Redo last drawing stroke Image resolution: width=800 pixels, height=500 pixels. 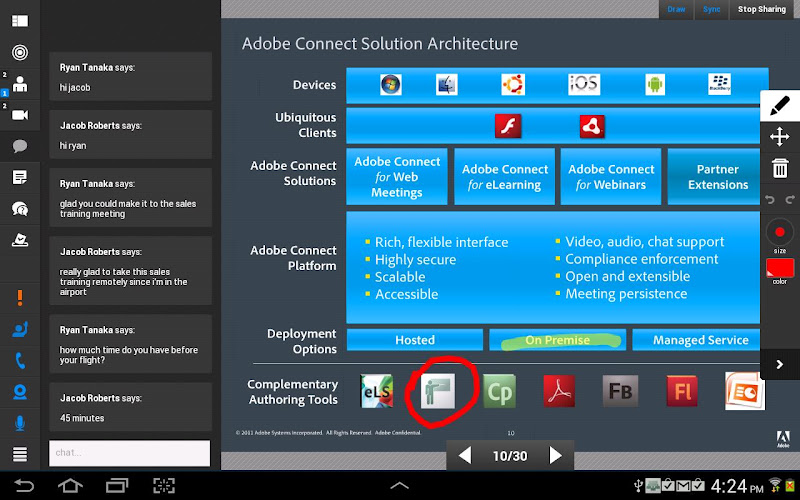[x=790, y=199]
